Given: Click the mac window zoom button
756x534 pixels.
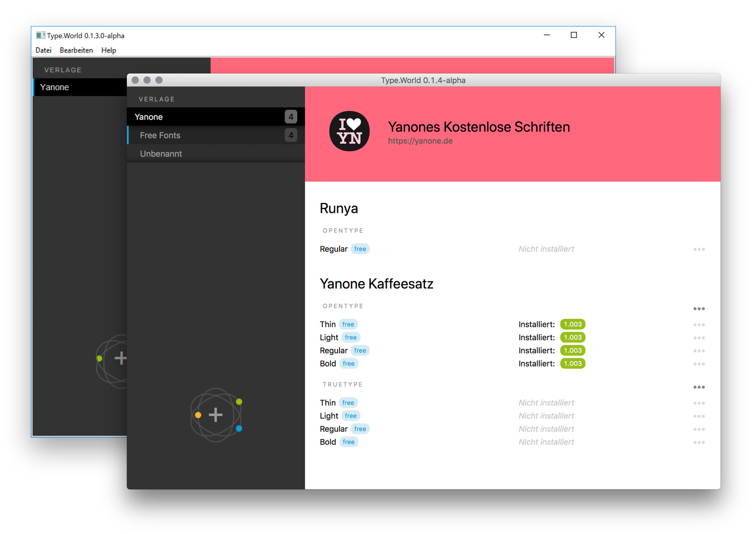Looking at the screenshot, I should pyautogui.click(x=159, y=80).
